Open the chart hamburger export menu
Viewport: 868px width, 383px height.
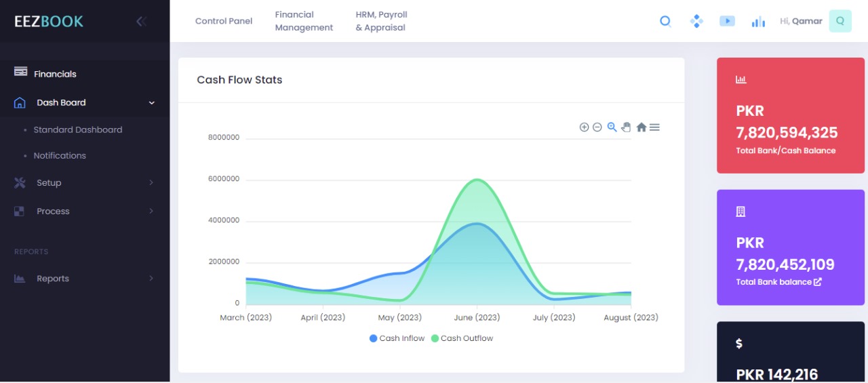click(x=654, y=127)
